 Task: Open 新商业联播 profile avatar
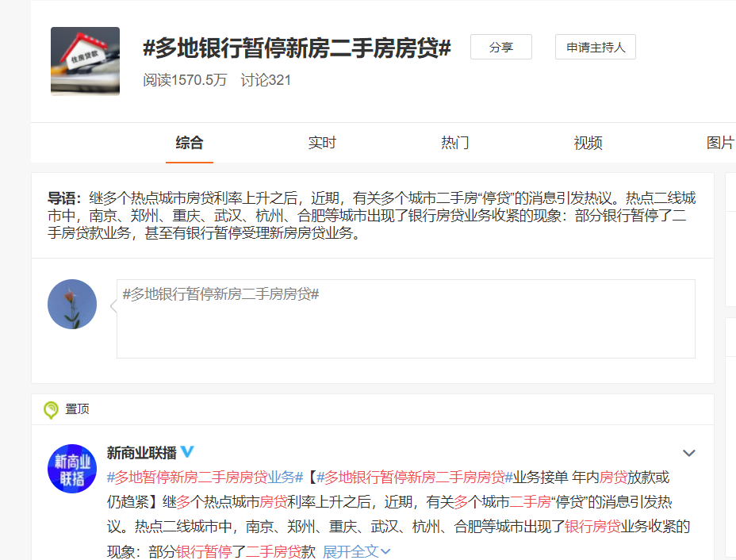coord(72,469)
